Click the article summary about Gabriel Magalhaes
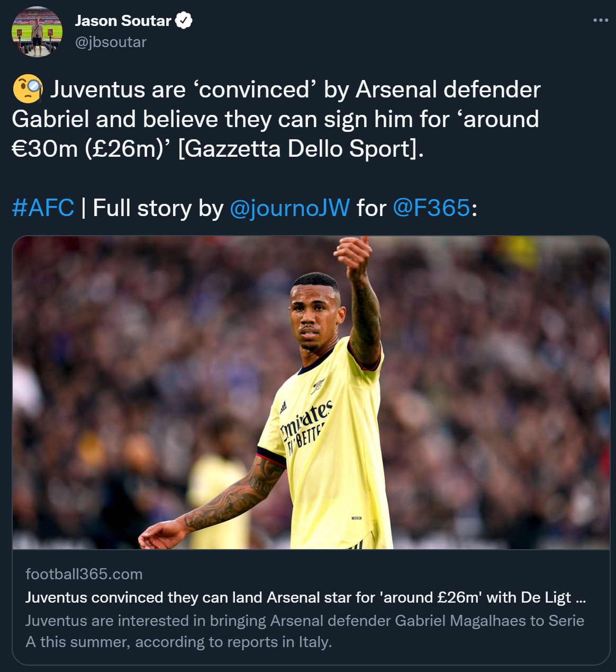The height and width of the screenshot is (672, 616). point(304,631)
